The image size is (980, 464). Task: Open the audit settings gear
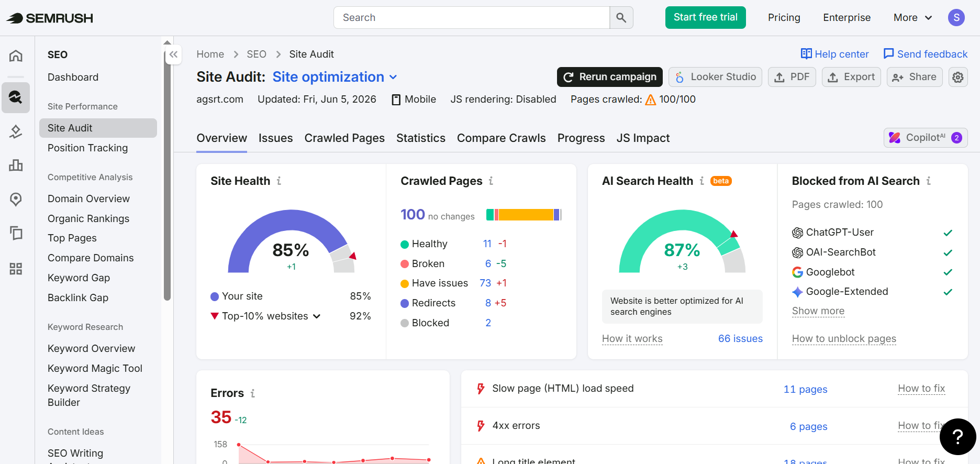click(x=958, y=77)
